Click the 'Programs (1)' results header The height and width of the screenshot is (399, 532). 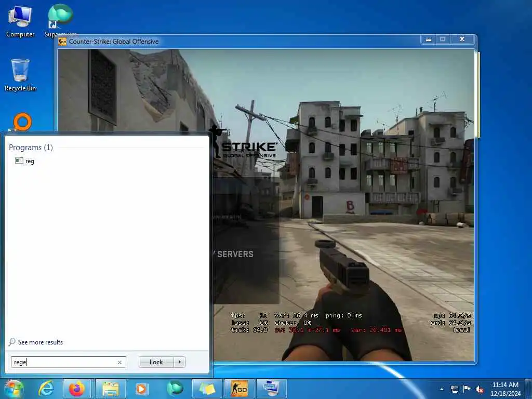(x=31, y=147)
